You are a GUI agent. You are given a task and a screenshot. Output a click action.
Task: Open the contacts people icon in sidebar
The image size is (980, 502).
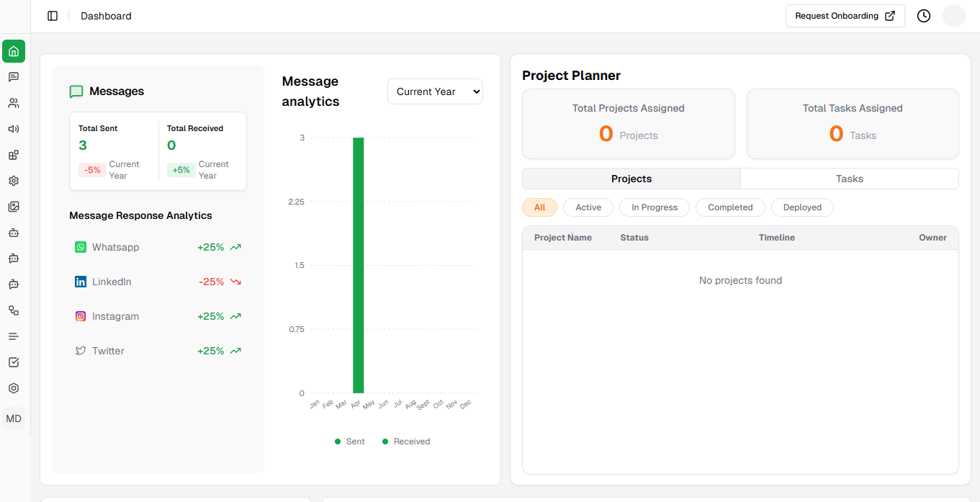pos(14,103)
